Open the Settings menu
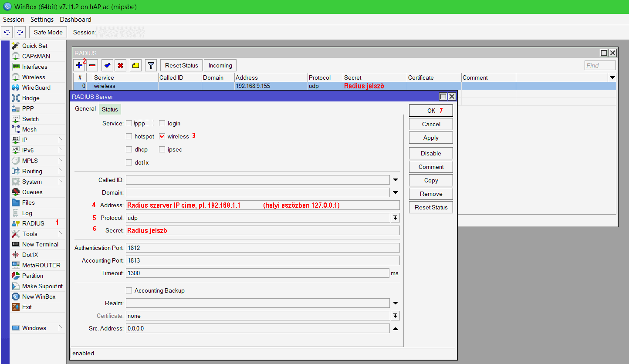 tap(42, 20)
